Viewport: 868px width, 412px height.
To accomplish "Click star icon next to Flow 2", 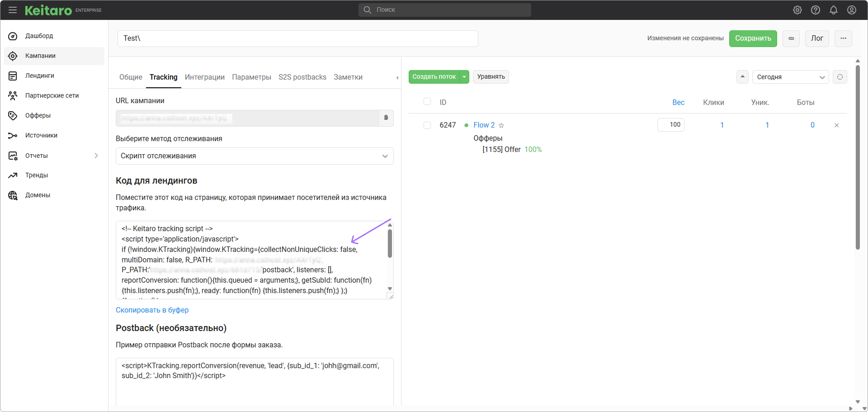I will [x=501, y=125].
